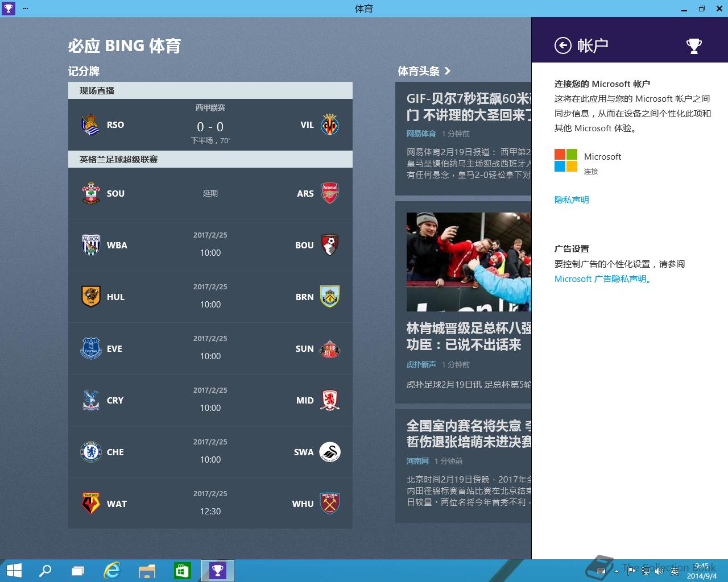728x582 pixels.
Task: Click the Arsenal (ARS) crest
Action: [330, 193]
